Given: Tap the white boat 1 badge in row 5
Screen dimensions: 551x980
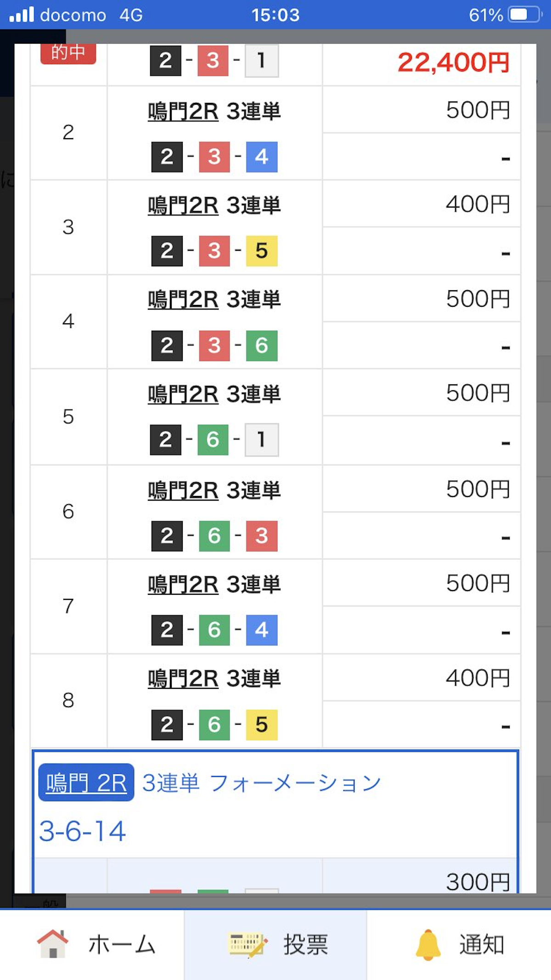Looking at the screenshot, I should [262, 440].
